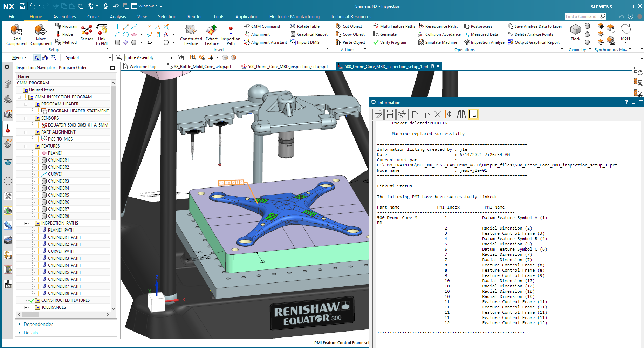The image size is (644, 348).
Task: Select the Sensor tool icon
Action: click(x=87, y=30)
